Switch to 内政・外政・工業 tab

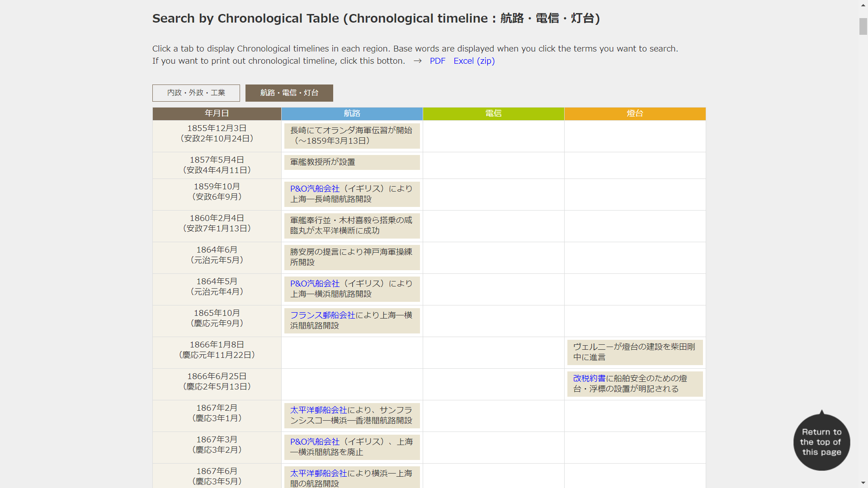point(196,93)
